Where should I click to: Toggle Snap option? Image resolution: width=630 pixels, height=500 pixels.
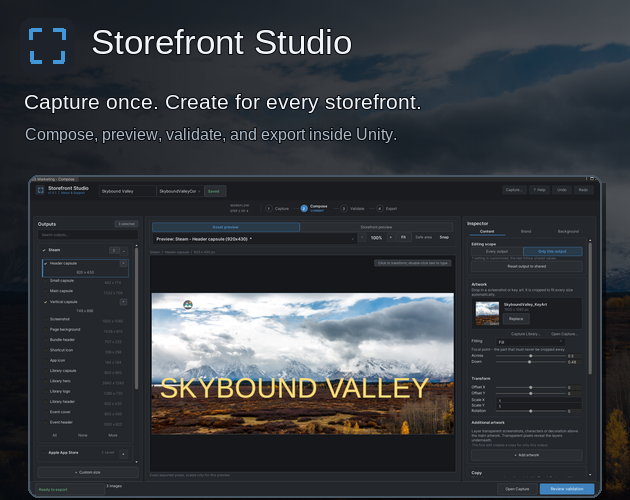pos(444,237)
